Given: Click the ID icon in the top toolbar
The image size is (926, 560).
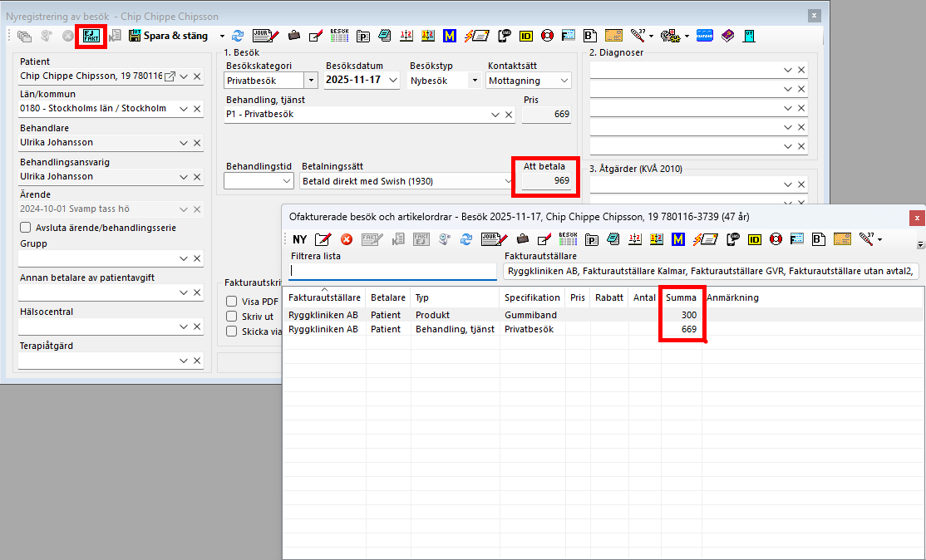Looking at the screenshot, I should pos(526,36).
